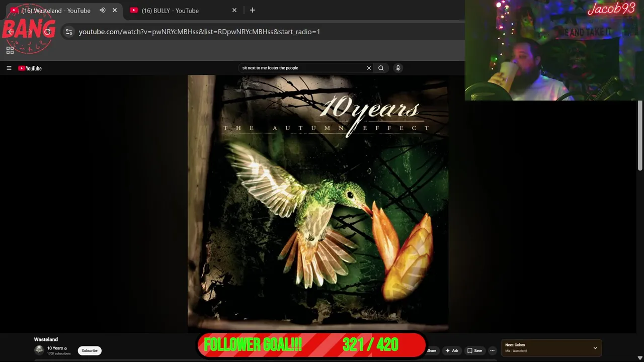Screen dimensions: 644x362
Task: Open more actions ellipsis menu
Action: 493,350
